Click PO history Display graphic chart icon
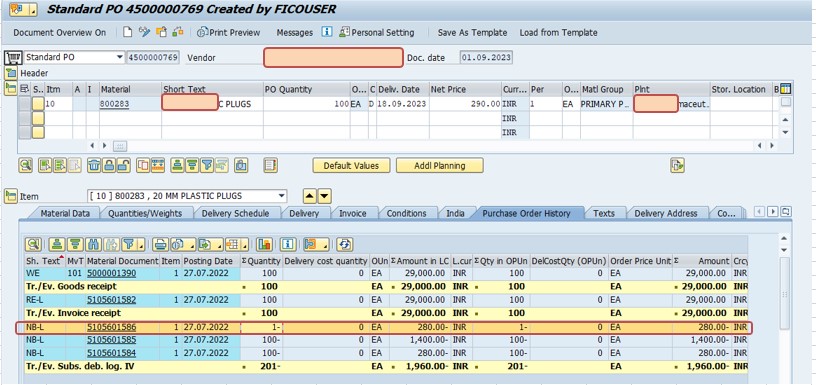816x385 pixels. click(x=265, y=244)
